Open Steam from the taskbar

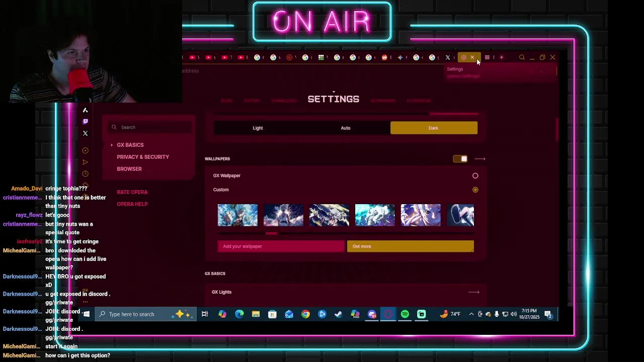click(x=338, y=314)
